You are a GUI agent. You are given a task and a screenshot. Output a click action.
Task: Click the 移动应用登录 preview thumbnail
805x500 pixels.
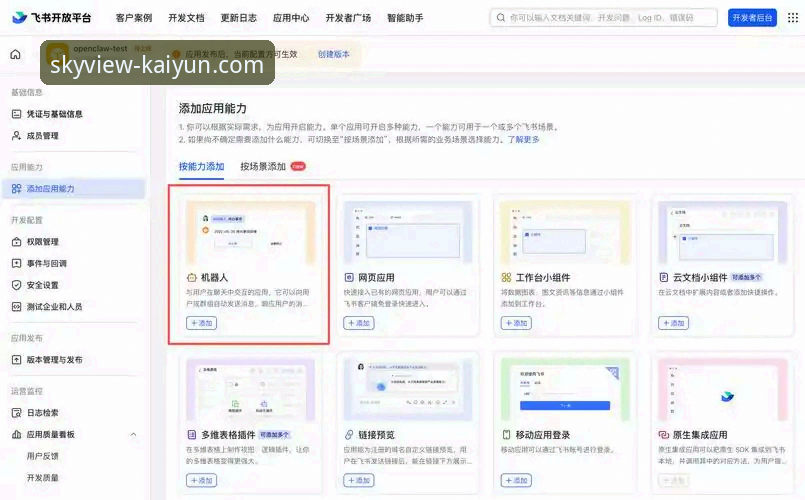click(565, 390)
